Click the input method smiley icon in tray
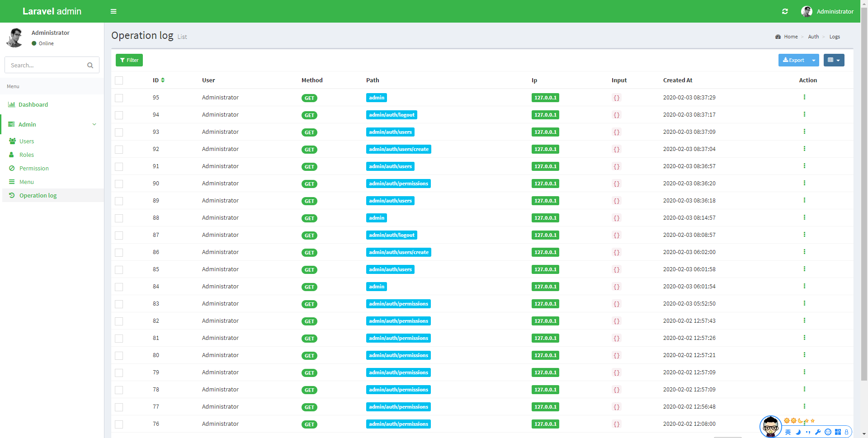 tap(828, 432)
